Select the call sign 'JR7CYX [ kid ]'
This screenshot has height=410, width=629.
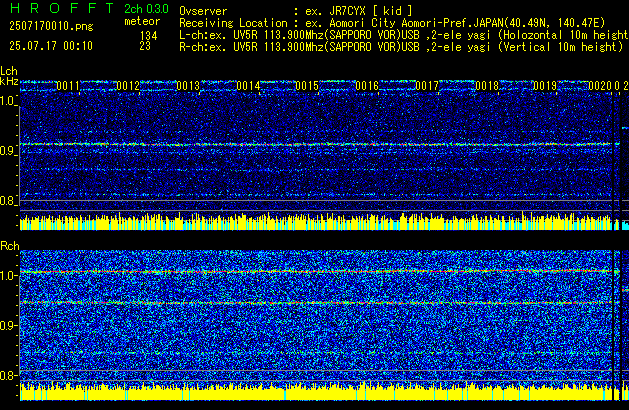[x=371, y=11]
